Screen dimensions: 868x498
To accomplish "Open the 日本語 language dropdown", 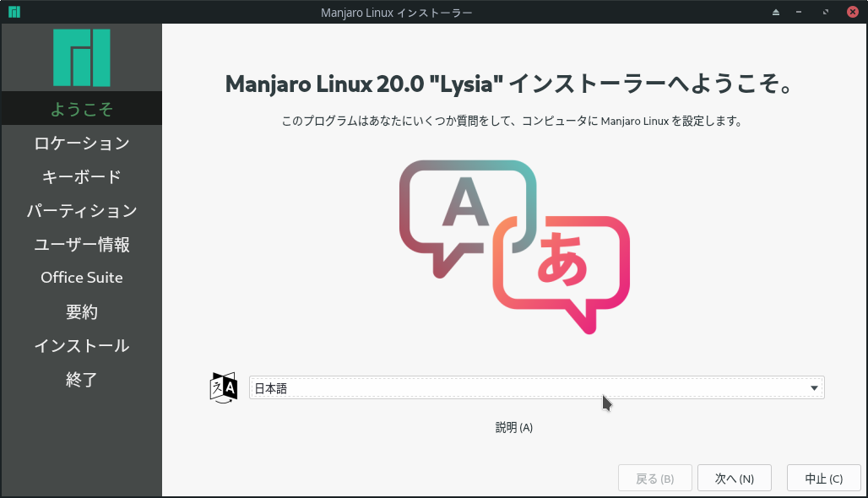I will 536,387.
